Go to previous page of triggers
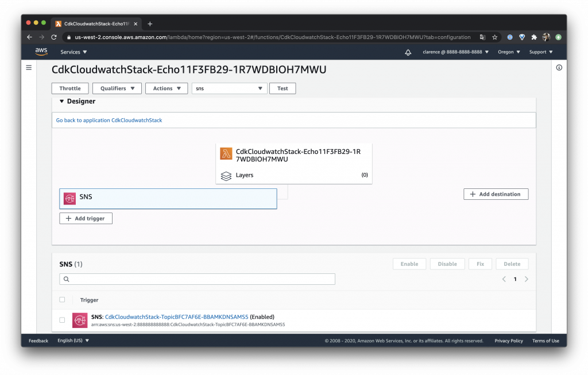 click(x=504, y=279)
